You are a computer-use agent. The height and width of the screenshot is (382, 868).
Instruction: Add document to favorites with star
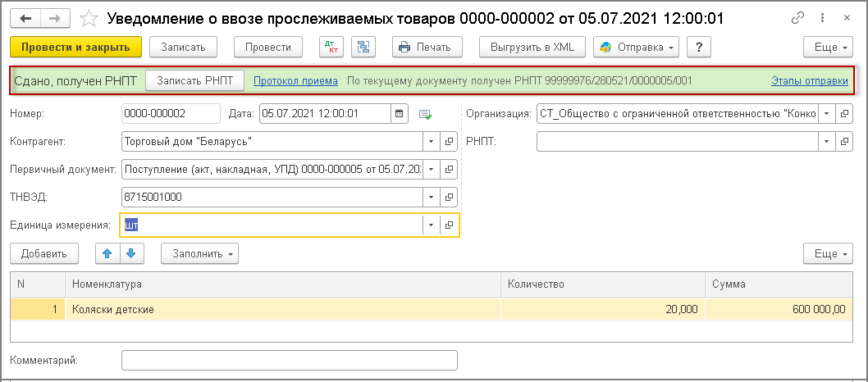point(92,17)
